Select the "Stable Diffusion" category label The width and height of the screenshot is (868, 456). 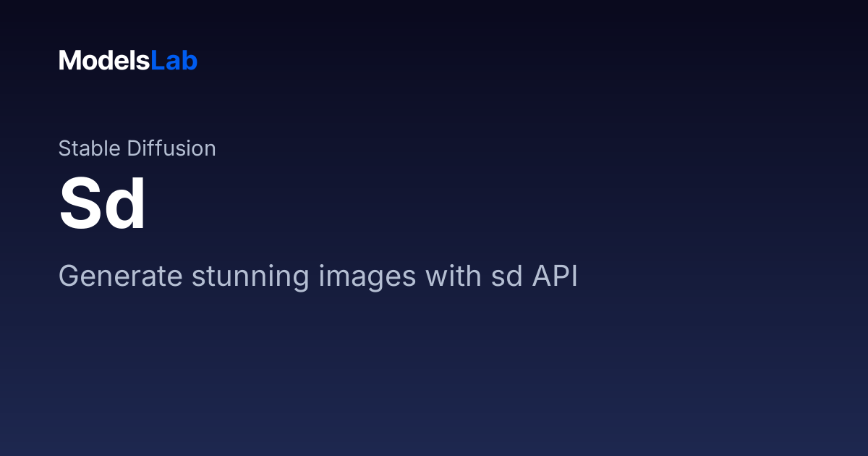[x=137, y=148]
